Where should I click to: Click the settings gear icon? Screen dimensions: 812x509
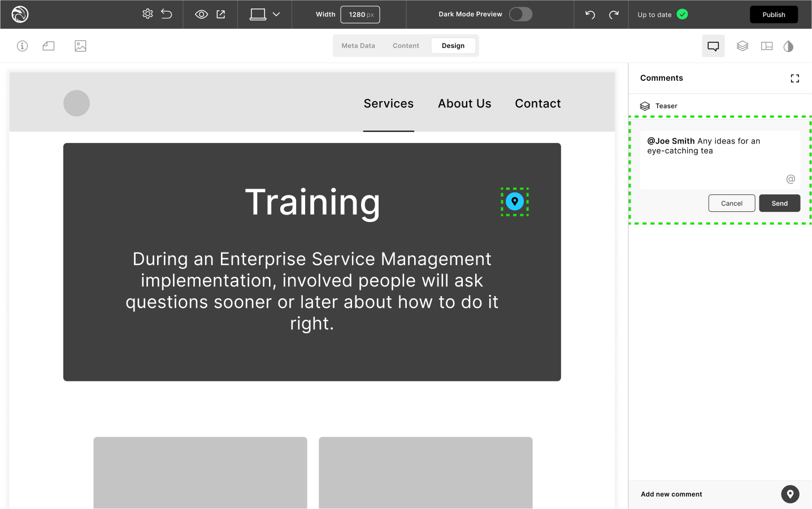coord(147,14)
